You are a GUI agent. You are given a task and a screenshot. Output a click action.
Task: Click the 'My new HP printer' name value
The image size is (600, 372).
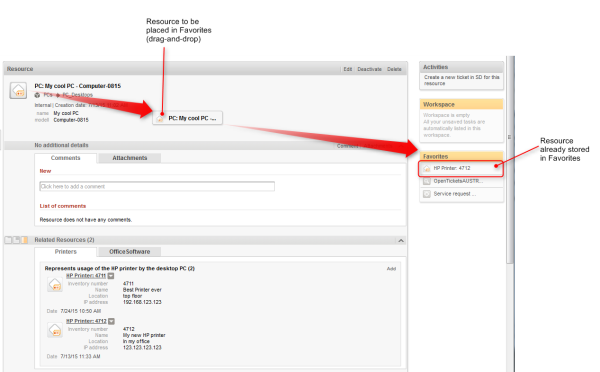[x=144, y=335]
